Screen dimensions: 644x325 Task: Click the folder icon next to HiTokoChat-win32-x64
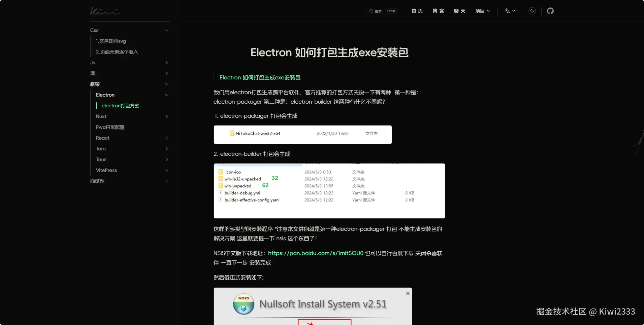pyautogui.click(x=232, y=133)
